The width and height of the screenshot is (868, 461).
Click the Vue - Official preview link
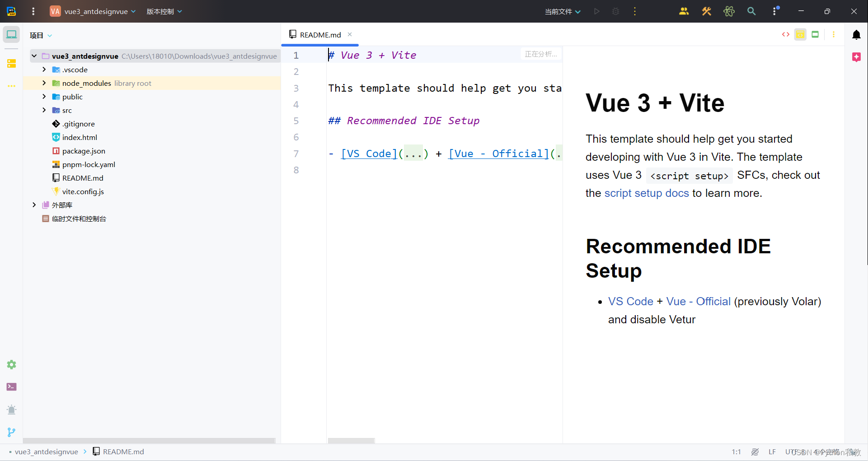[x=698, y=301]
